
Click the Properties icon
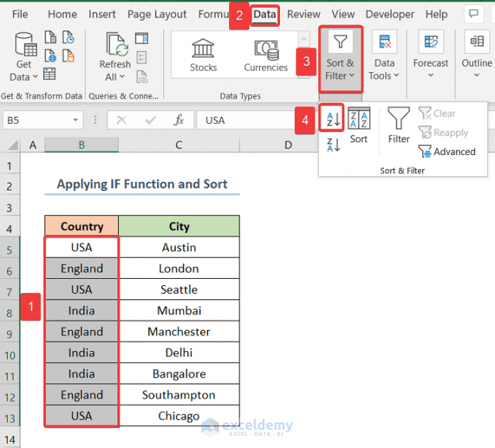point(141,58)
